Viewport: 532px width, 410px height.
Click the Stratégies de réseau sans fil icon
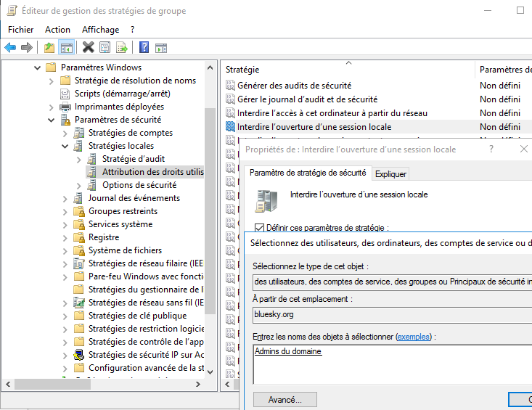pos(79,303)
